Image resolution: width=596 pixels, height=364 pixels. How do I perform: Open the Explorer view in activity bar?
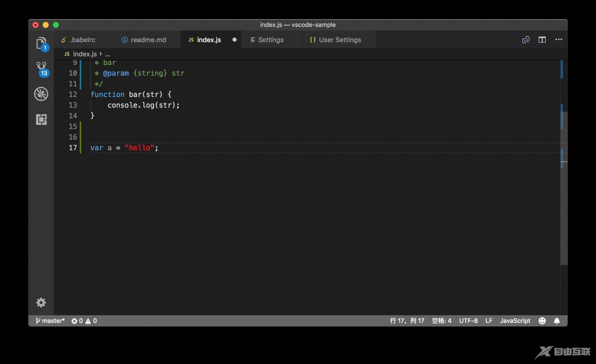41,43
